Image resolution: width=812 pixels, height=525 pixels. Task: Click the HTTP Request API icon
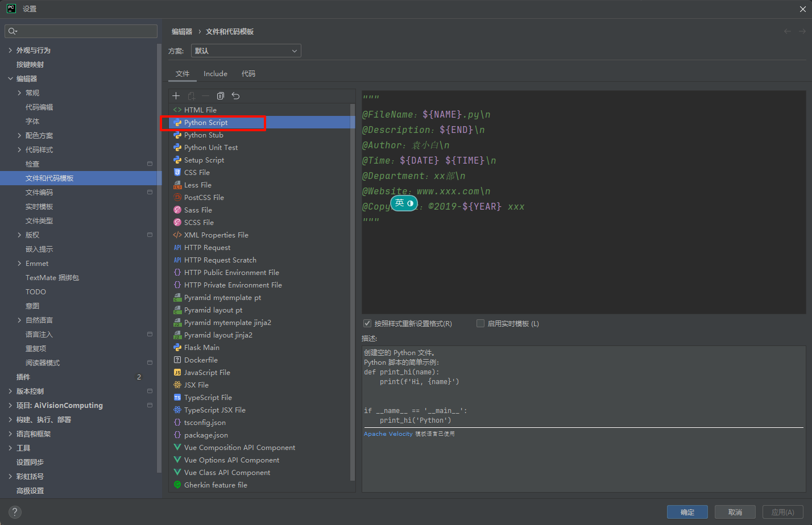(x=177, y=248)
